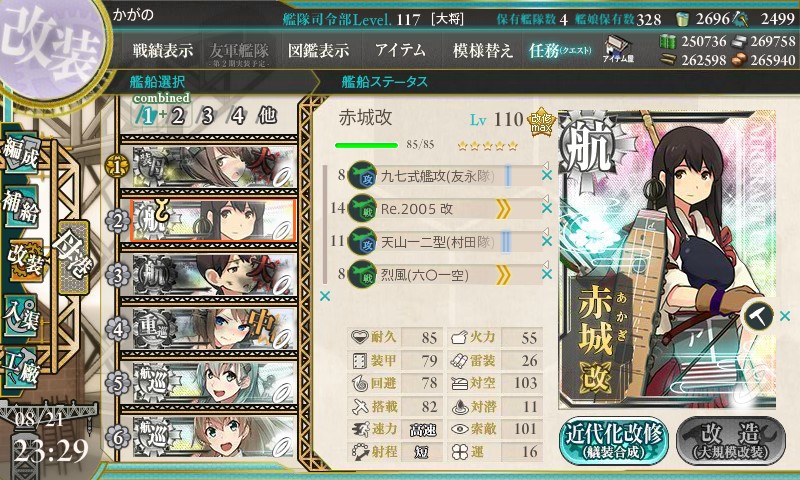
Task: Open the 編成 (fleet composition) sidebar icon
Action: pyautogui.click(x=21, y=153)
